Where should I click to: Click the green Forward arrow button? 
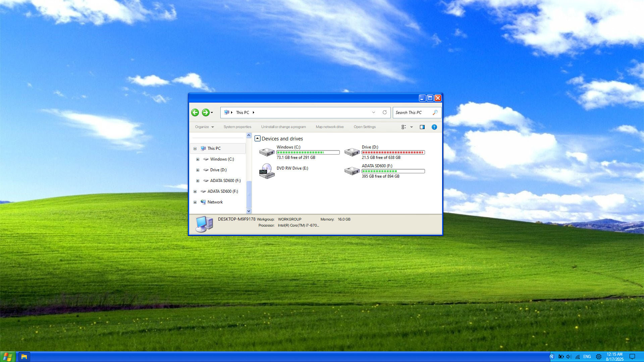click(x=206, y=113)
